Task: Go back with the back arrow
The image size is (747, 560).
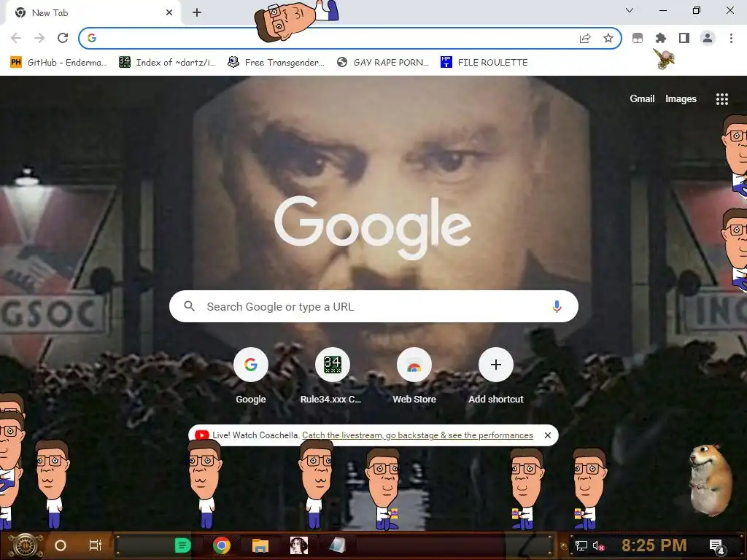Action: (16, 38)
